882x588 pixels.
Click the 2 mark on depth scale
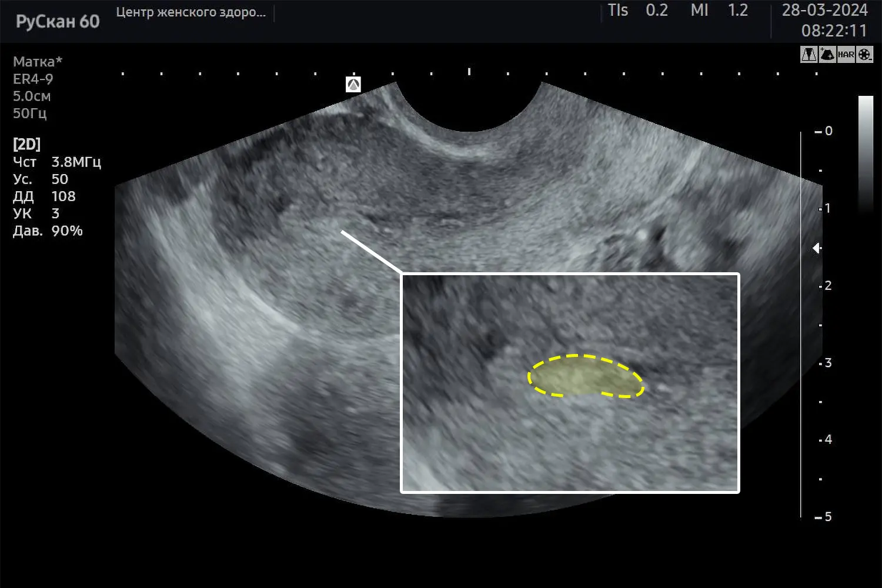coord(826,286)
